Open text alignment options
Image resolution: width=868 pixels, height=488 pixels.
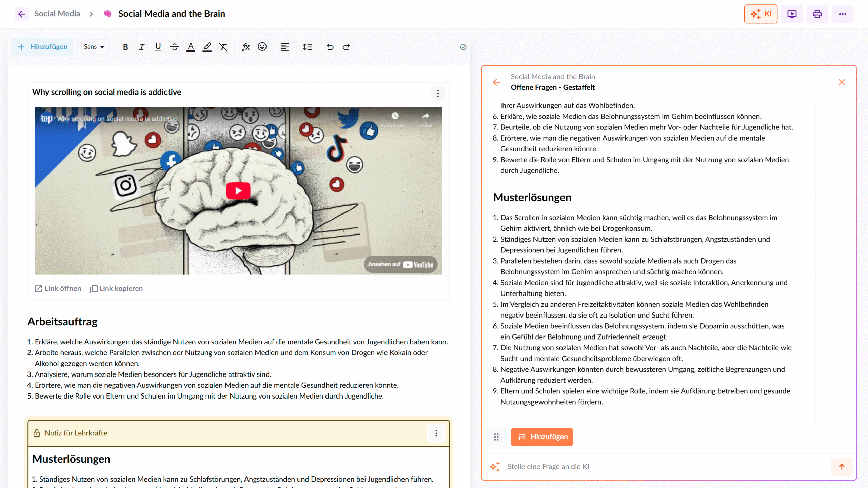(284, 47)
